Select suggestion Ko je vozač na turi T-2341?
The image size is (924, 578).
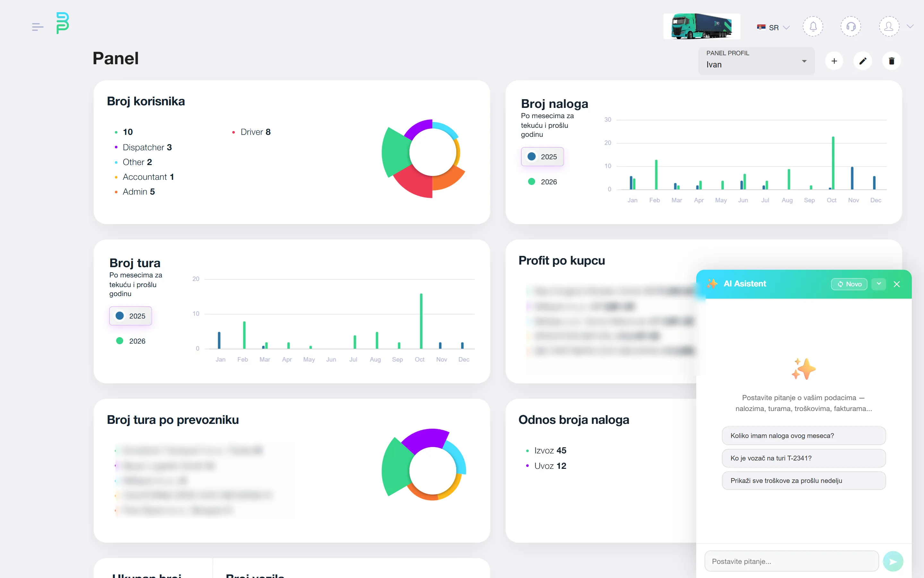[x=804, y=458]
